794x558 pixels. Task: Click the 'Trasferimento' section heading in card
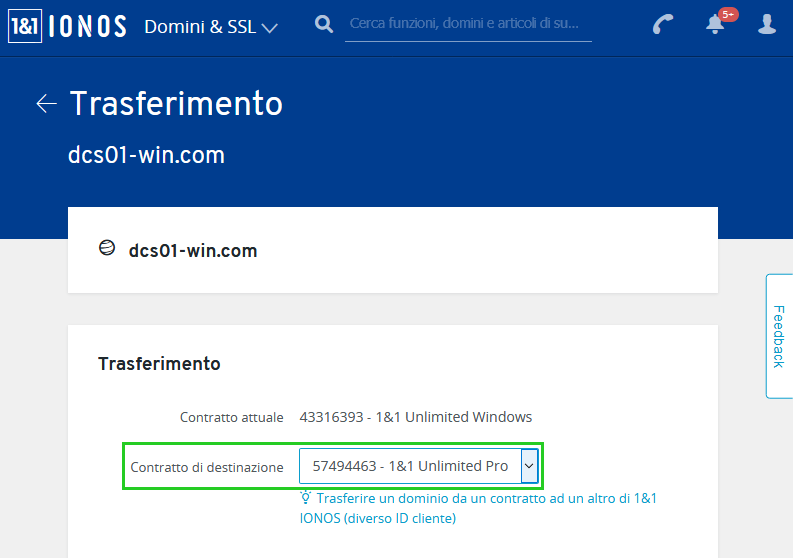[159, 364]
